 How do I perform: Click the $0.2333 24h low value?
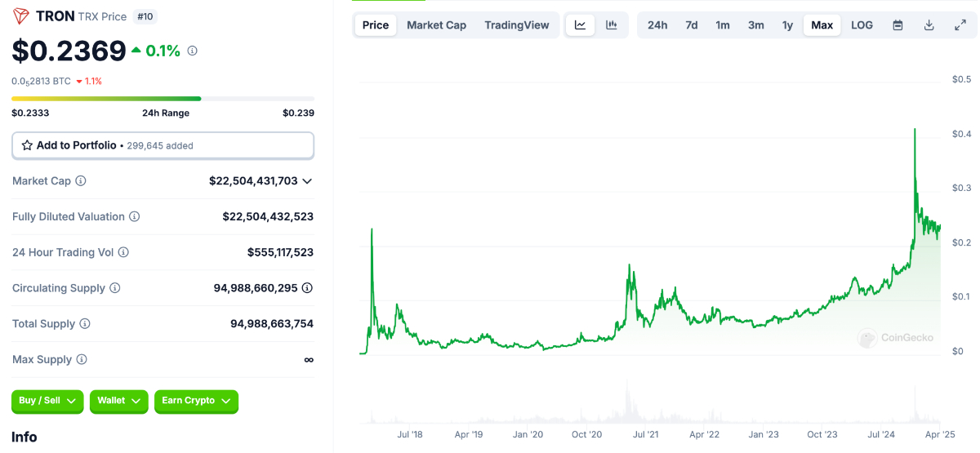click(x=30, y=113)
